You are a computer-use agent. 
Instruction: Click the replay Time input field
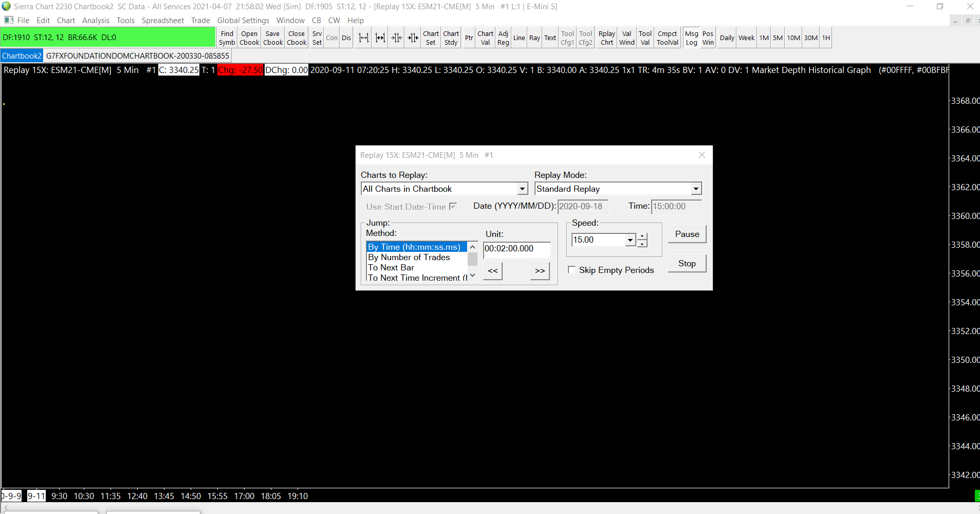pos(676,207)
